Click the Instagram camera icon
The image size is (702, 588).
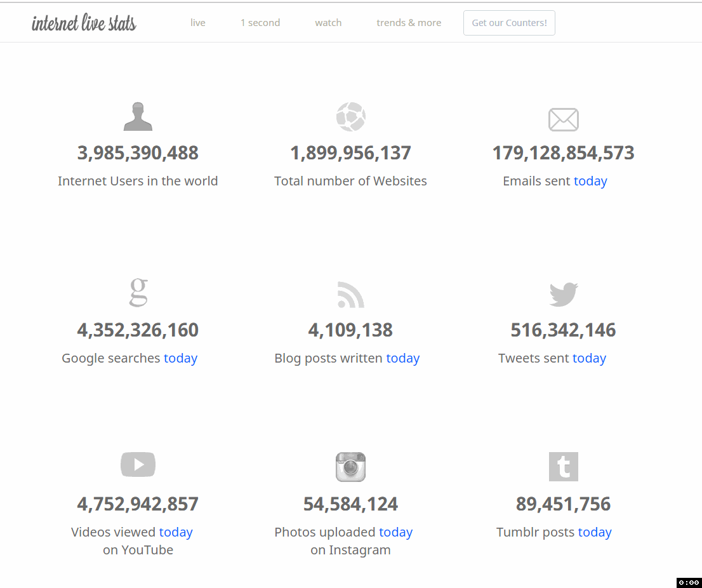[x=350, y=467]
